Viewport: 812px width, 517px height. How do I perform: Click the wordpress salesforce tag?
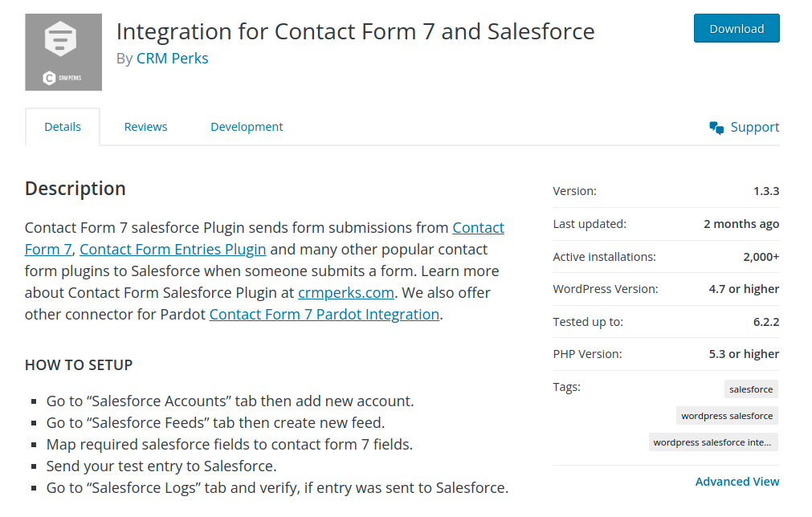click(726, 415)
